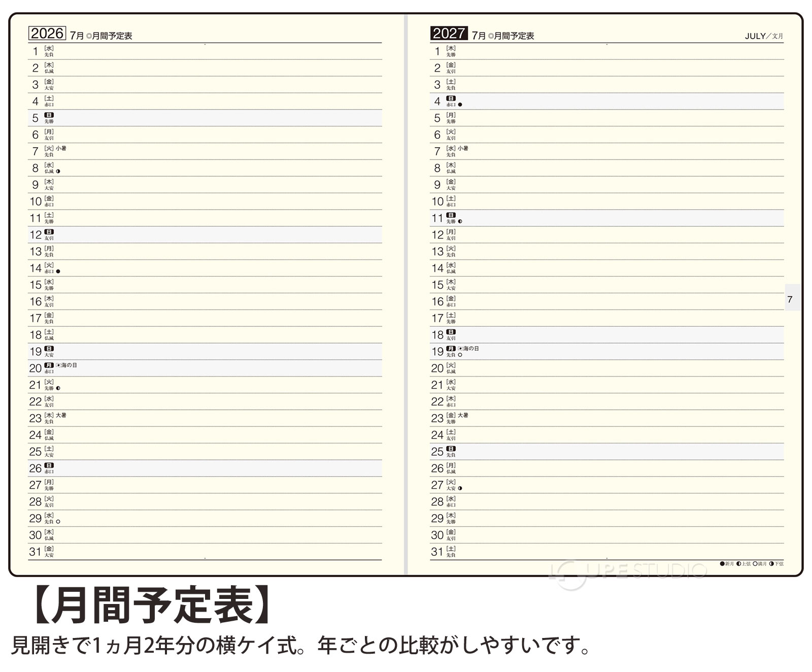Image resolution: width=812 pixels, height=672 pixels.
Task: Click the new moon icon on July 14, 2026
Action: click(58, 272)
